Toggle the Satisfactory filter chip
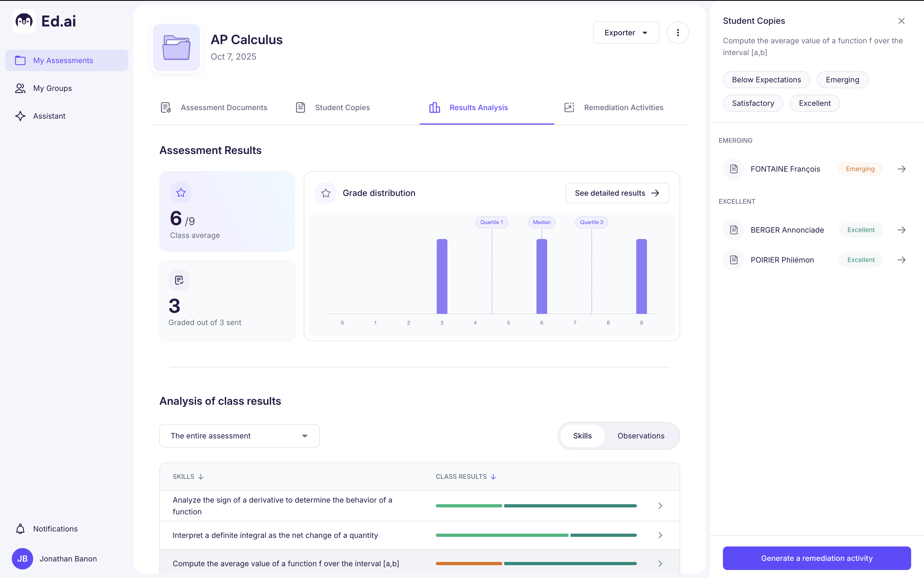Screen dimensions: 924x578 click(x=753, y=103)
